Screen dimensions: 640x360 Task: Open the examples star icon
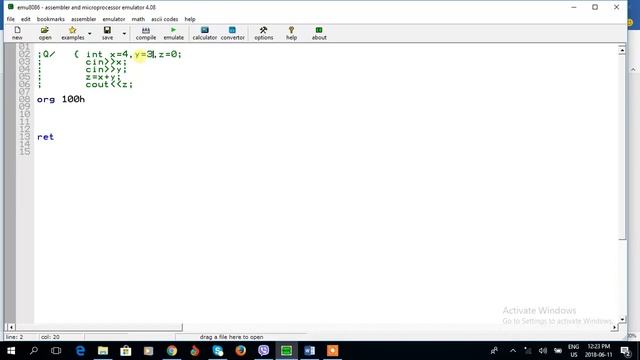[73, 33]
